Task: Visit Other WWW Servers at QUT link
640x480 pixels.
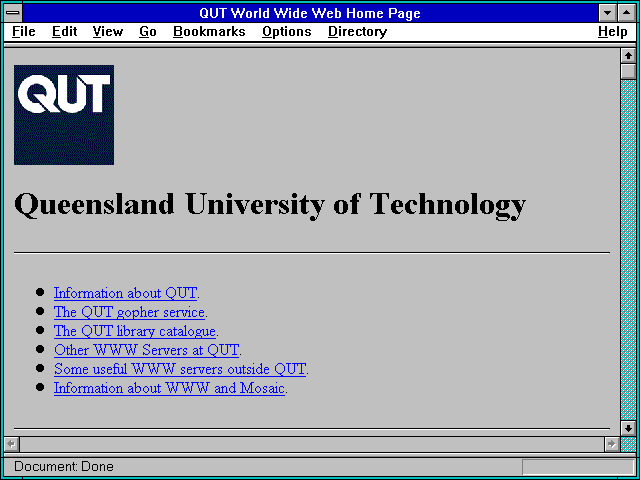Action: coord(146,350)
